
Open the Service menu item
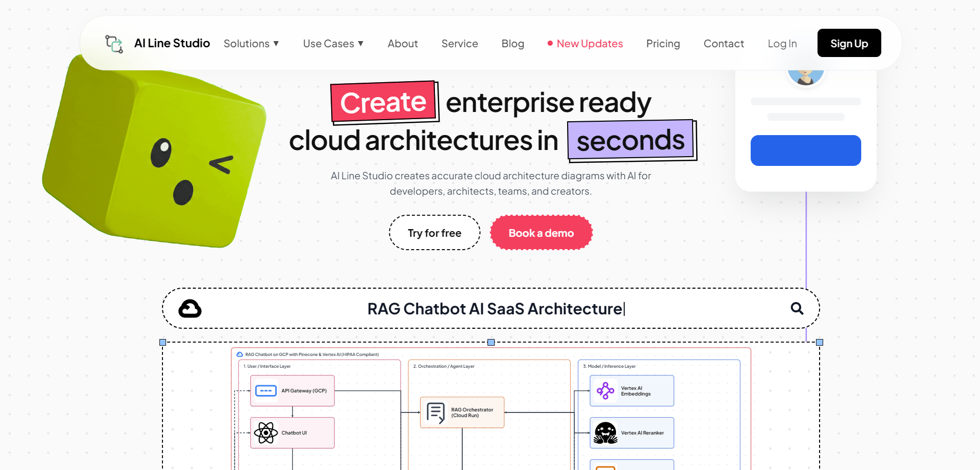pyautogui.click(x=460, y=44)
